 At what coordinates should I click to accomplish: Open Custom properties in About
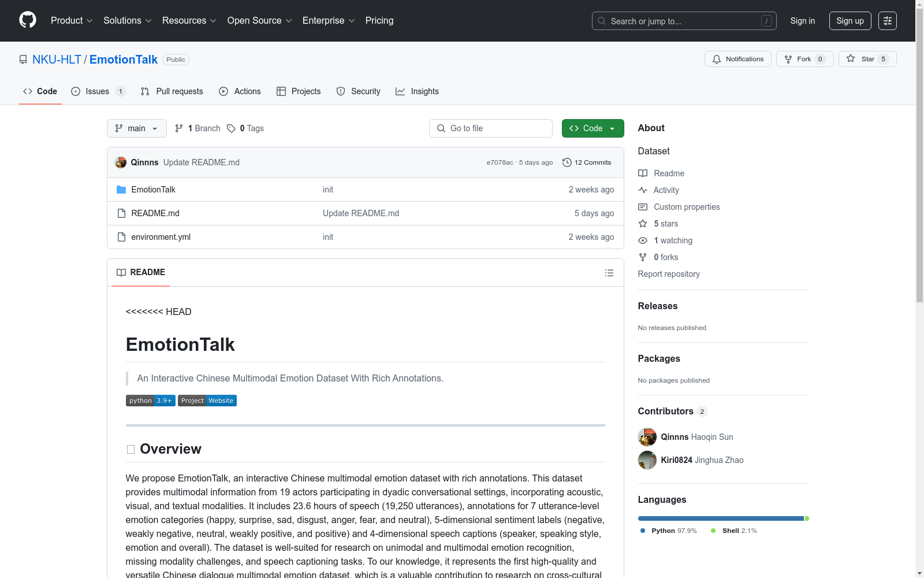(x=679, y=207)
